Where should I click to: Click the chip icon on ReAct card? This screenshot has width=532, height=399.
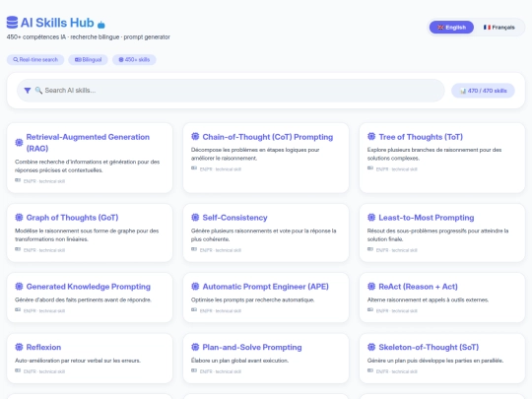coord(371,287)
